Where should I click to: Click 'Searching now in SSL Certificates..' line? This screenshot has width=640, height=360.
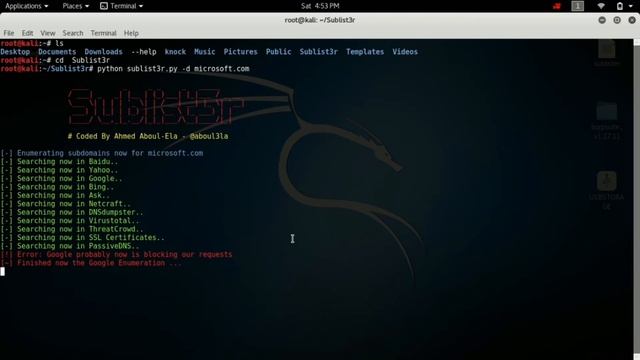tap(82, 238)
